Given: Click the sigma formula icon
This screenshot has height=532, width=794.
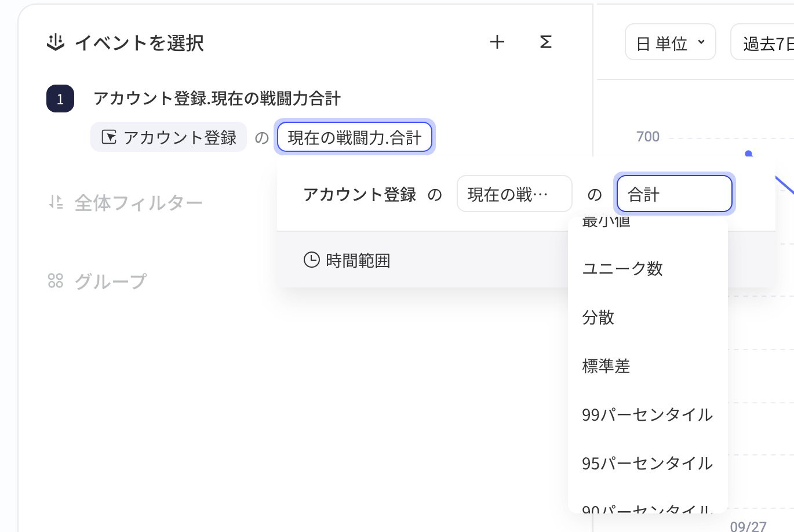Looking at the screenshot, I should [x=545, y=42].
